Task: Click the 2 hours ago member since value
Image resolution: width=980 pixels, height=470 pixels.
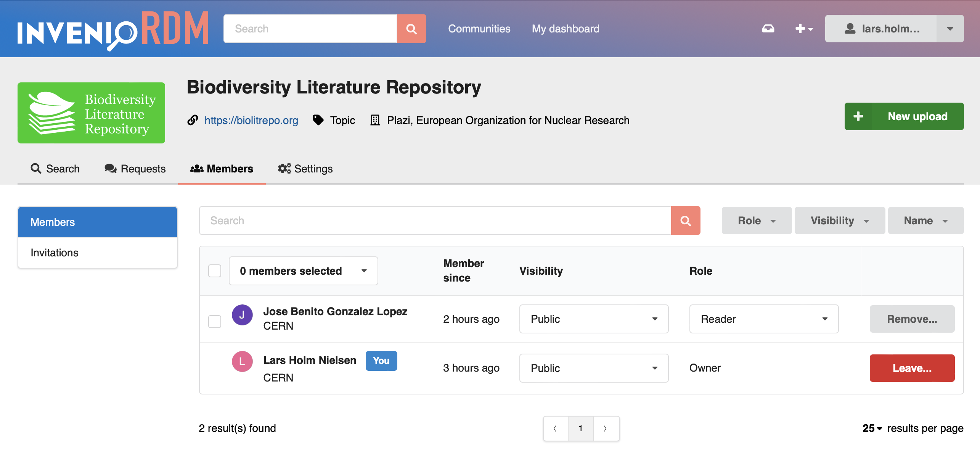Action: click(x=471, y=319)
